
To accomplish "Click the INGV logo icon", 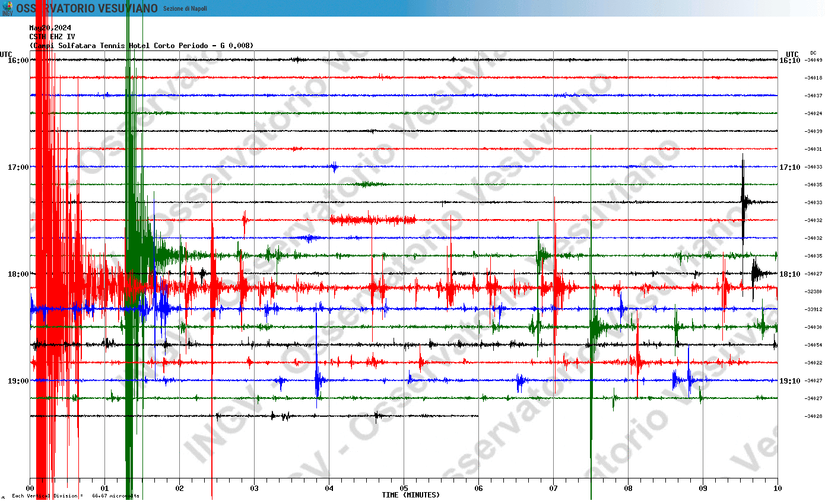I will 7,8.
